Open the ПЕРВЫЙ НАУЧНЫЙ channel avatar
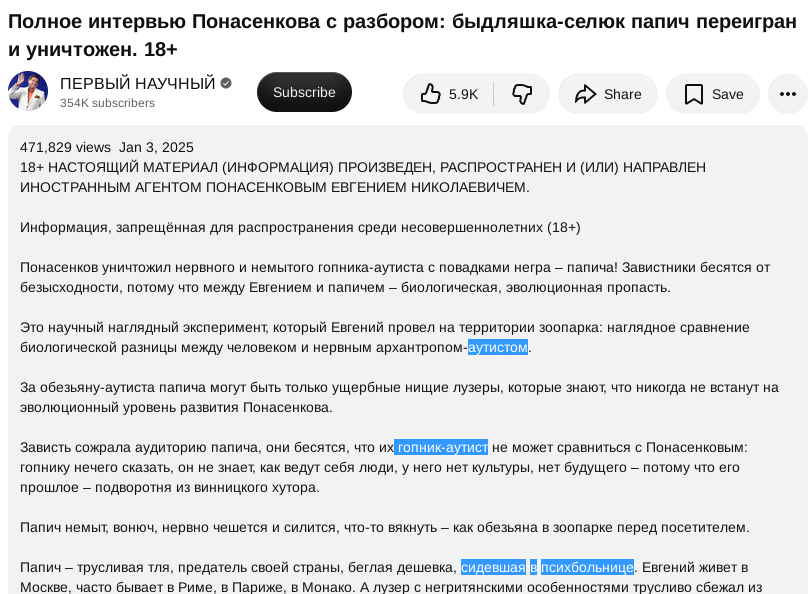This screenshot has height=594, width=812. point(28,91)
